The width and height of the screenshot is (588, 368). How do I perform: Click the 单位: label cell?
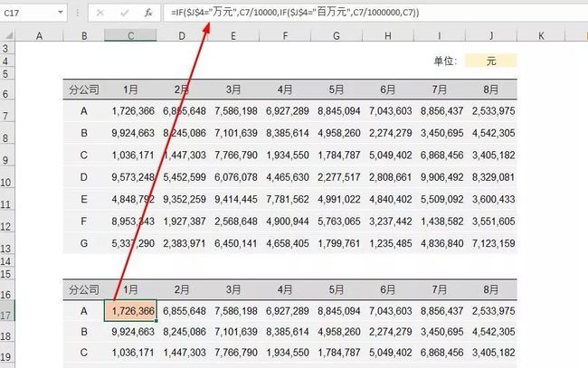(445, 61)
